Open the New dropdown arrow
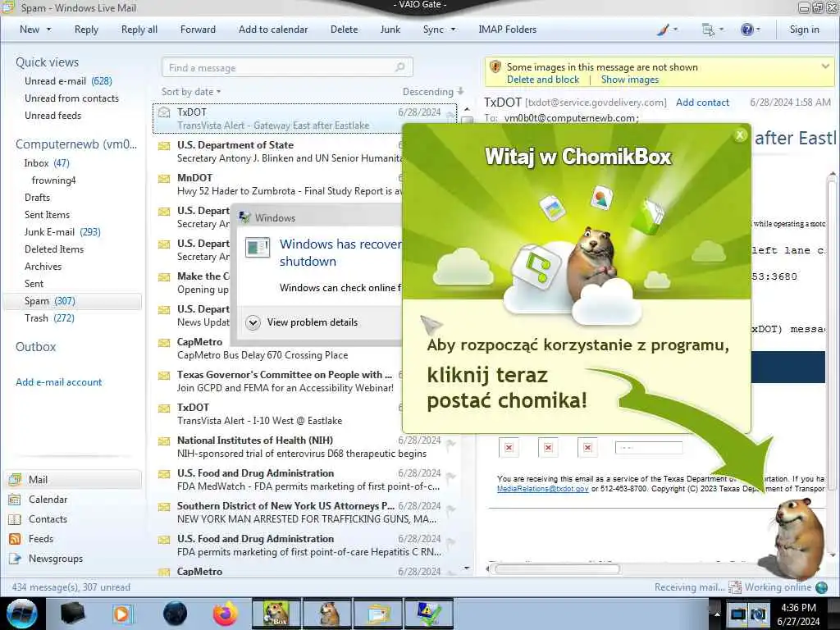The height and width of the screenshot is (630, 840). [48, 30]
